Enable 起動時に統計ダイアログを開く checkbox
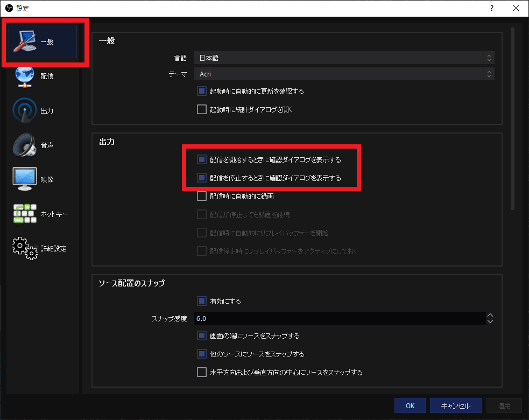 coord(202,109)
